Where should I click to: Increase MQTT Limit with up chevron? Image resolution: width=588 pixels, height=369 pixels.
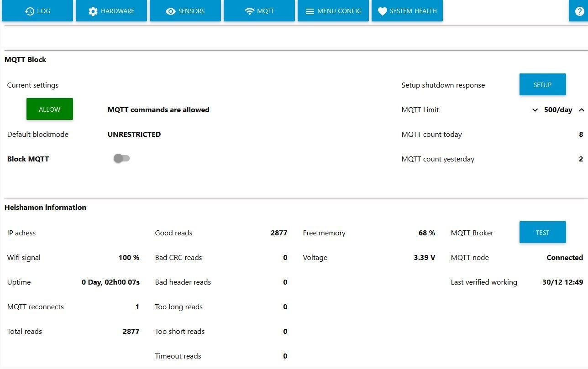tap(582, 110)
